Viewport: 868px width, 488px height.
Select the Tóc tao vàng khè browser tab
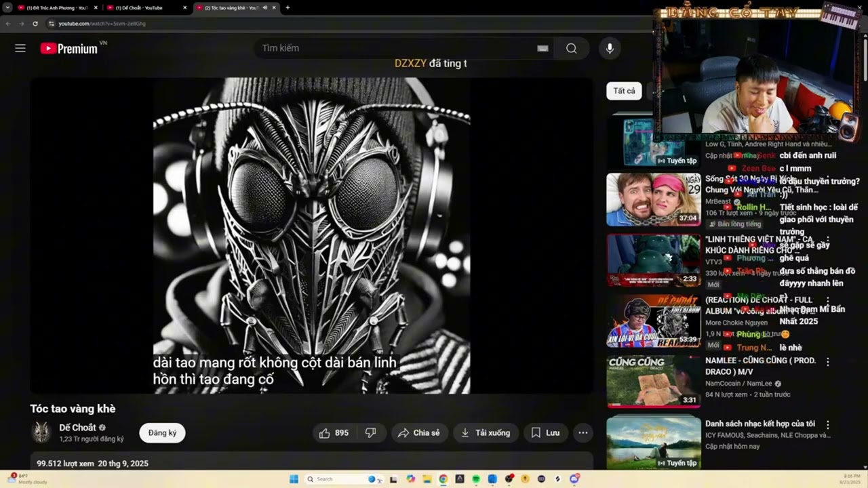pyautogui.click(x=231, y=7)
